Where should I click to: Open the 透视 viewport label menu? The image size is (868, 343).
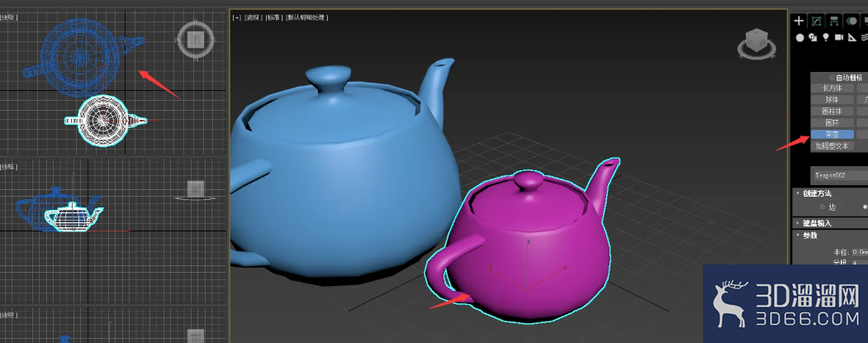[254, 17]
